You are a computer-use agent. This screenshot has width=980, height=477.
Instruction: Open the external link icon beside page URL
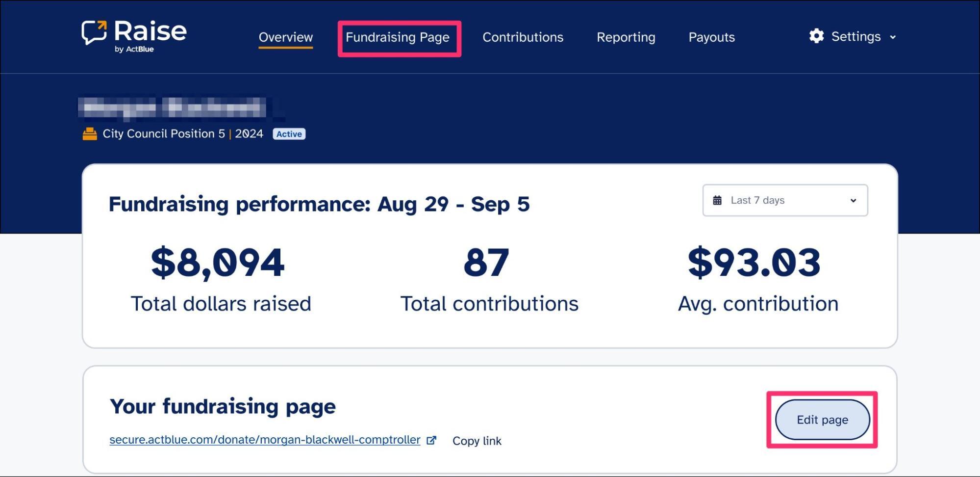coord(431,440)
